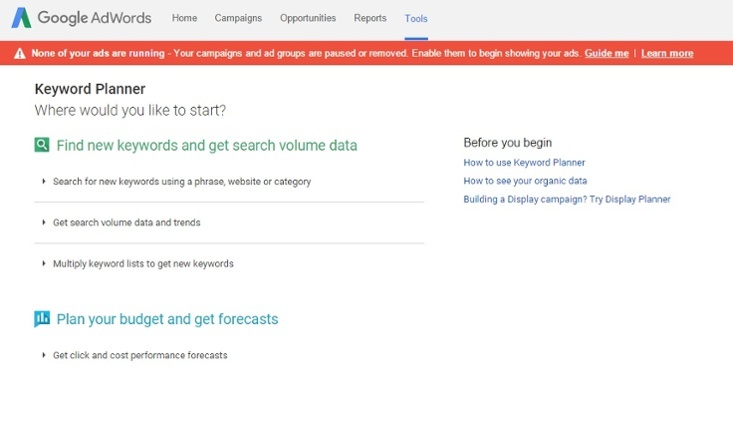Click the Google AdWords wordmark text

(x=94, y=18)
